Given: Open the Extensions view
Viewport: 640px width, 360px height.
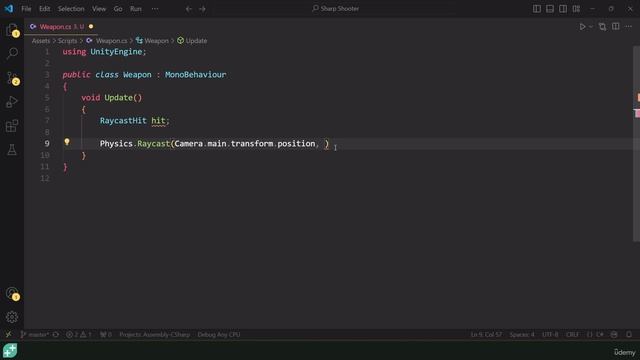Looking at the screenshot, I should [12, 126].
